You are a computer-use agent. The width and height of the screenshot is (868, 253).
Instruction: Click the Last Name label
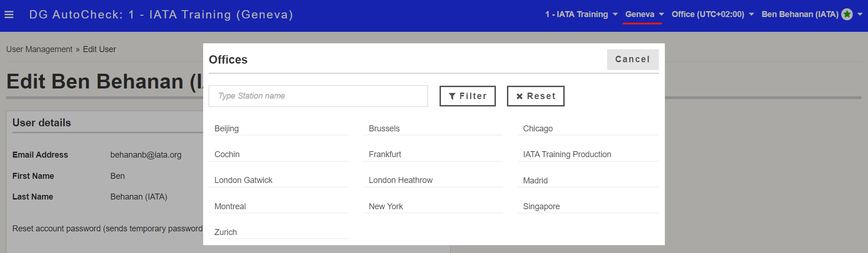33,197
